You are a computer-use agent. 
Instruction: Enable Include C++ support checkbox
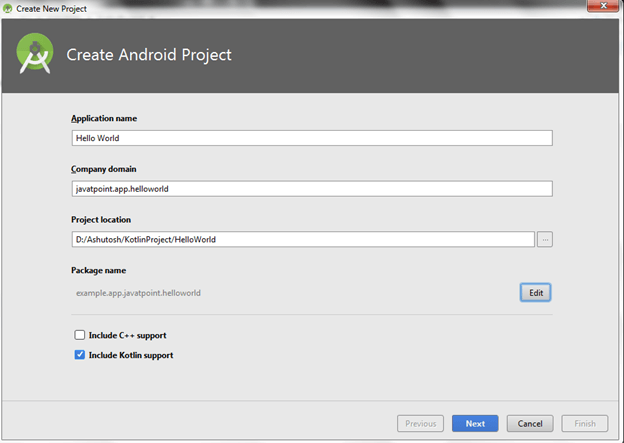tap(80, 335)
